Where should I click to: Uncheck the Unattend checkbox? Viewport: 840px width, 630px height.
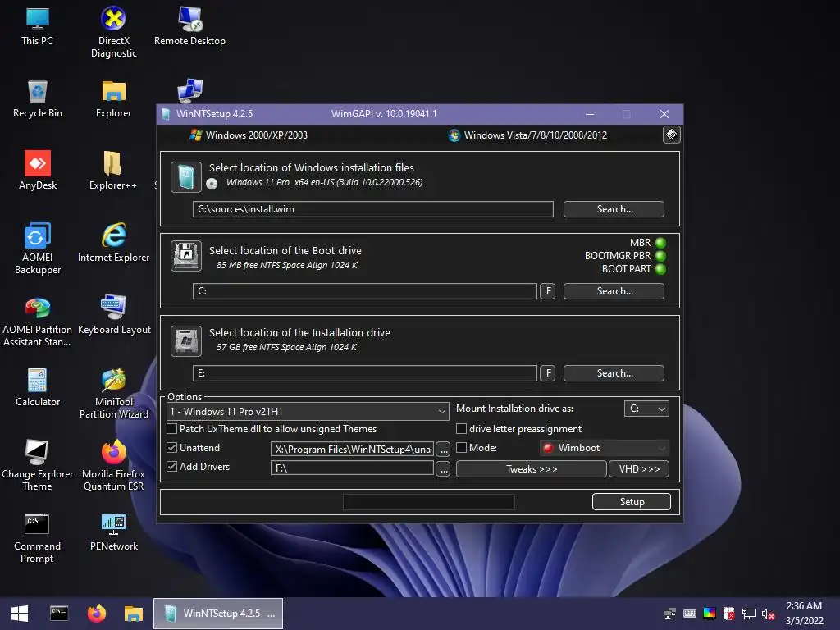click(x=172, y=447)
